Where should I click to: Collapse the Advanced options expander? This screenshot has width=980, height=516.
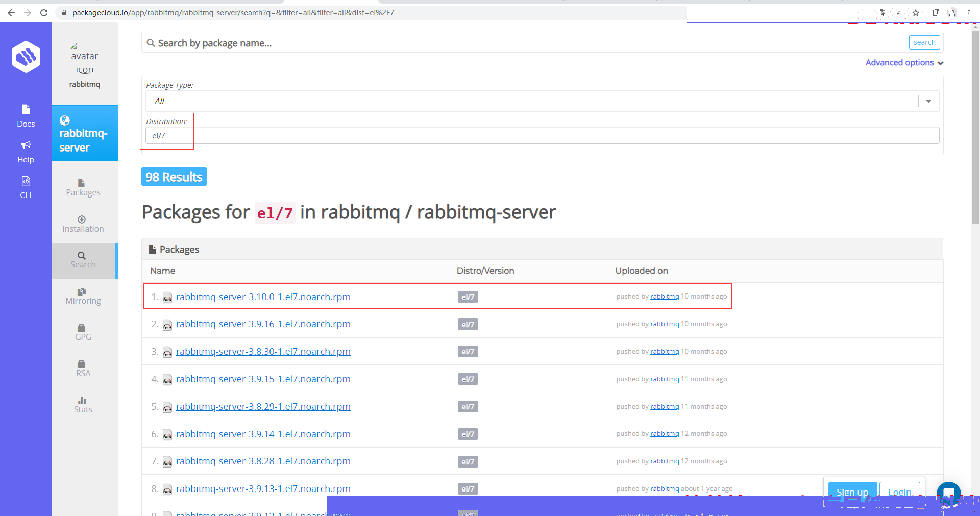tap(904, 63)
